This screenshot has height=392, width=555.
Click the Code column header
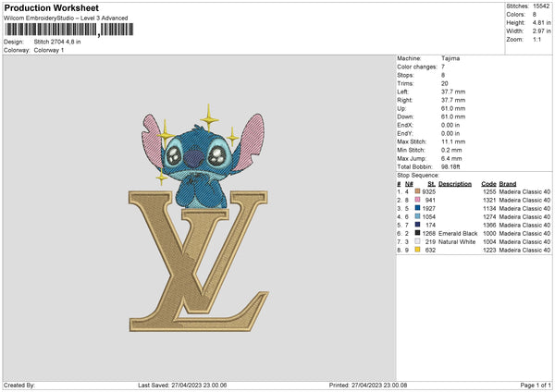(488, 184)
